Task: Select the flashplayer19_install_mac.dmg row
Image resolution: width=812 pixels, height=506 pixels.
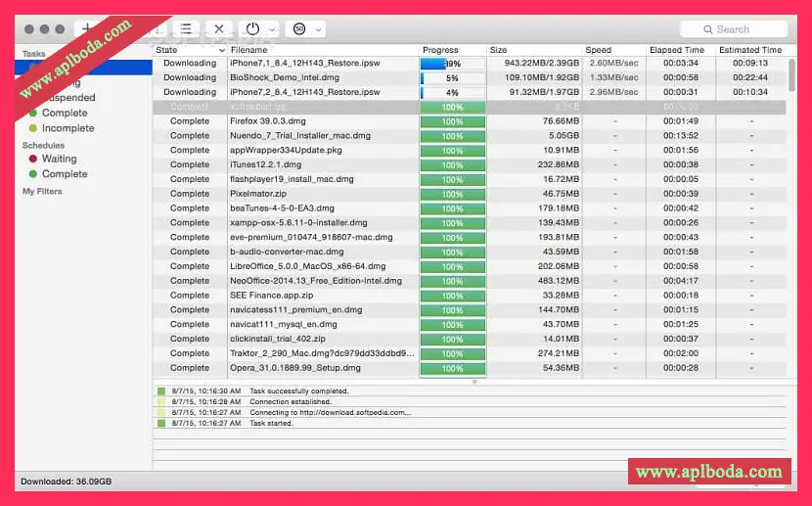Action: pyautogui.click(x=470, y=179)
